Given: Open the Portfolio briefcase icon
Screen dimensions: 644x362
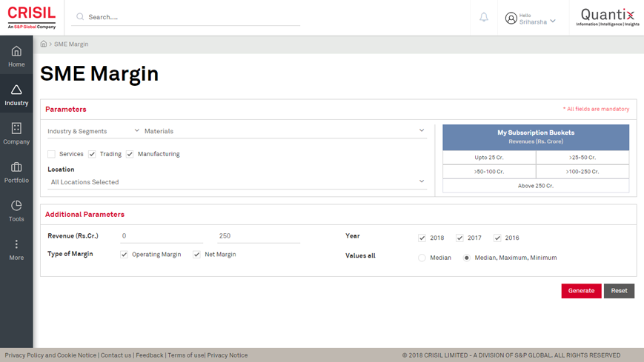Looking at the screenshot, I should coord(16,167).
